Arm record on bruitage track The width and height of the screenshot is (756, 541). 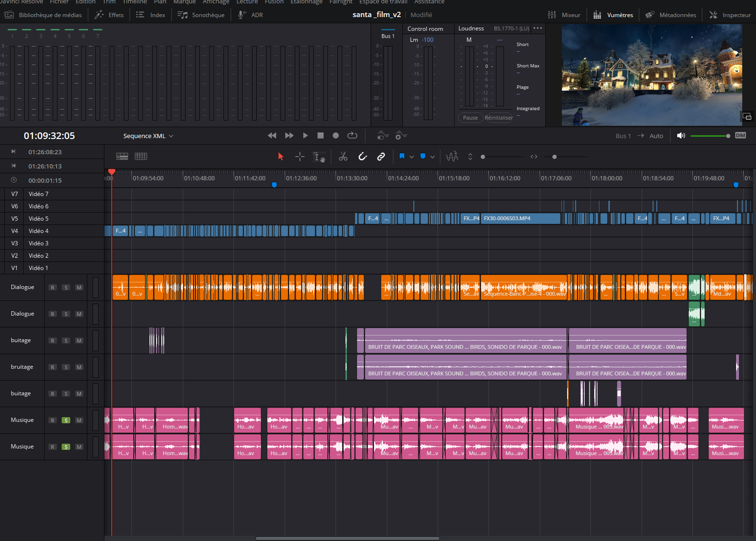click(53, 367)
